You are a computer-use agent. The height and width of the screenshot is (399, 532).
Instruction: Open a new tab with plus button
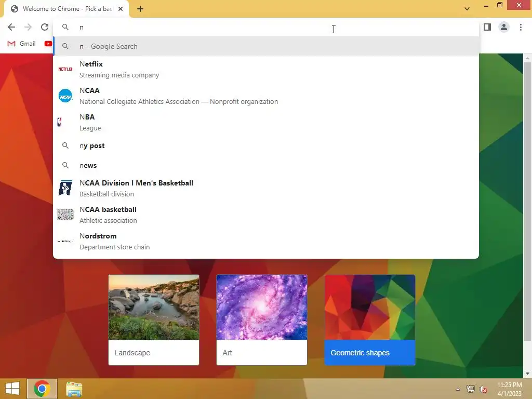tap(140, 9)
